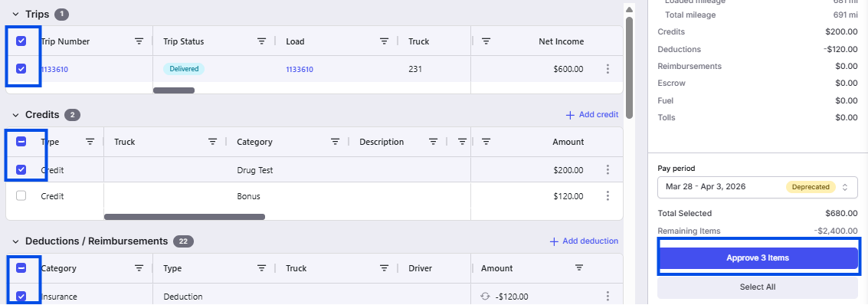Open filter menu for deductions Category column
The width and height of the screenshot is (868, 305).
(139, 268)
